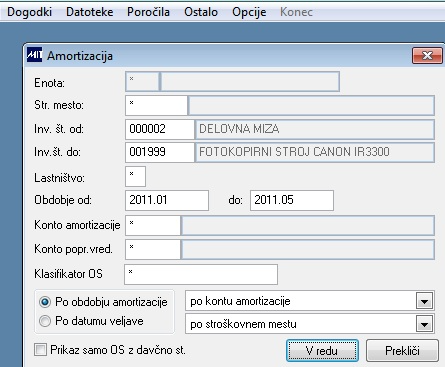This screenshot has height=367, width=445.
Task: Click the period do field 2011.05
Action: coord(292,200)
